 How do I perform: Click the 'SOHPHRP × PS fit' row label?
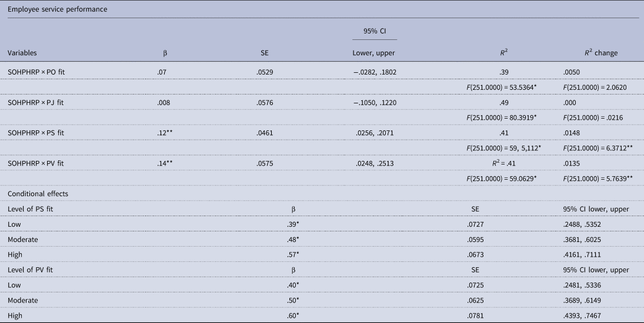(36, 133)
